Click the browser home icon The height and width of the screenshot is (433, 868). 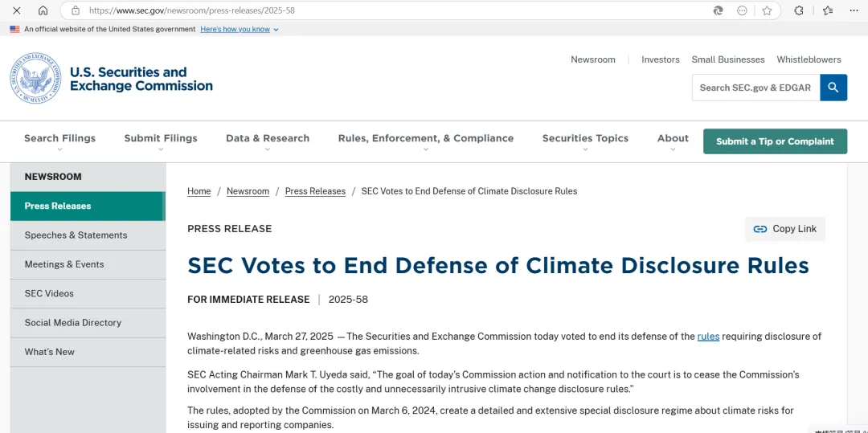coord(43,10)
